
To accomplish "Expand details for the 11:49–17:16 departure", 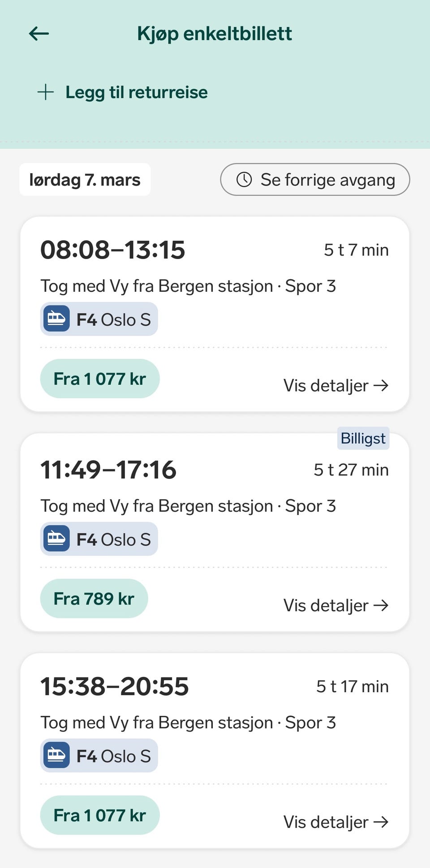I will (x=335, y=605).
